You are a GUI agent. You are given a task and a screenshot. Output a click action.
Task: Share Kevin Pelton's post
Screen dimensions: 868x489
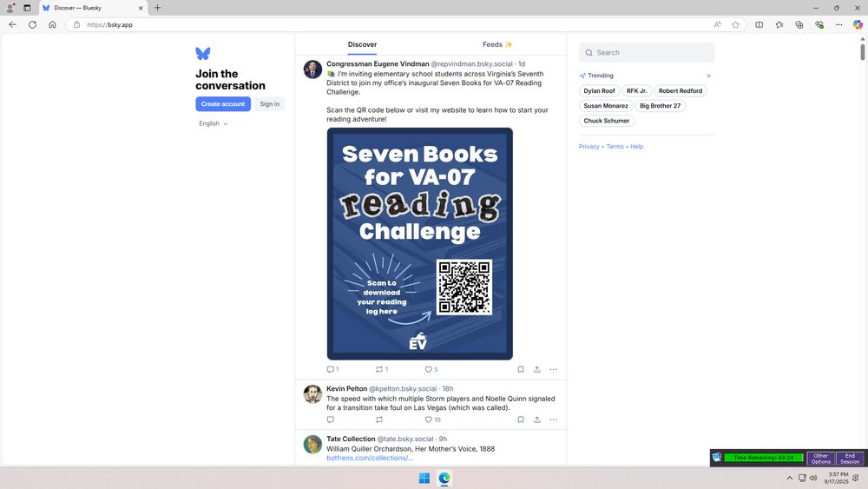click(x=537, y=420)
